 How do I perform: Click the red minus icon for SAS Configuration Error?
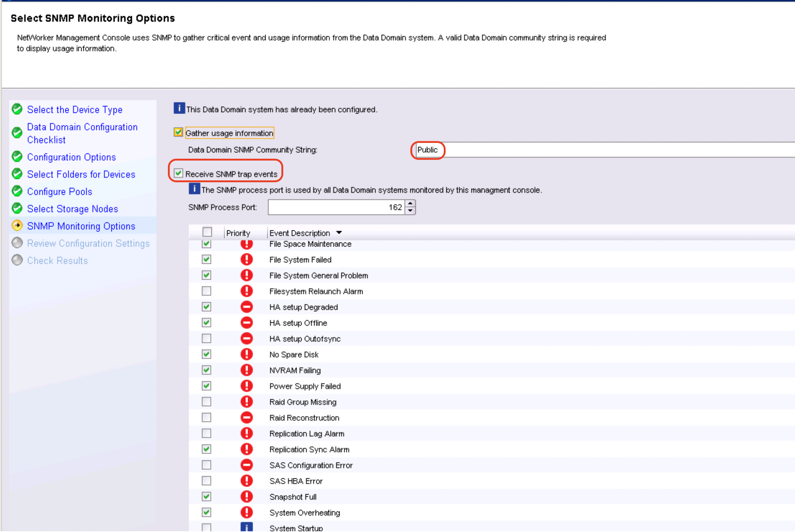pyautogui.click(x=247, y=465)
